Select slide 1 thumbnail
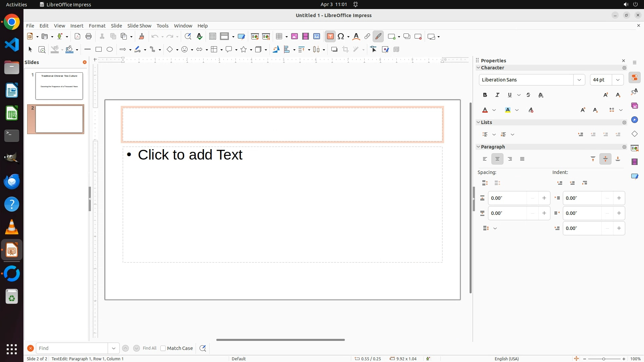Viewport: 644px width, 362px height. coord(59,86)
